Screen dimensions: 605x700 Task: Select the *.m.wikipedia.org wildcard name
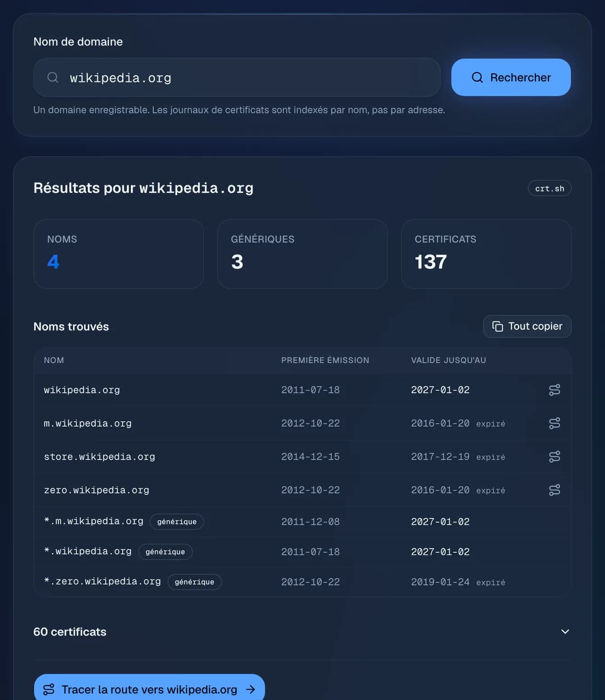click(94, 521)
